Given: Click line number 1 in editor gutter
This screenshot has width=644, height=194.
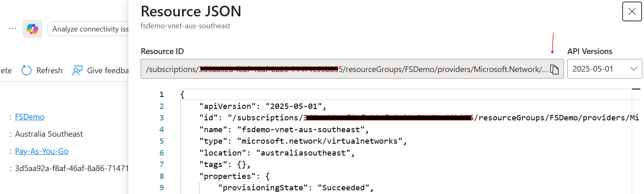Looking at the screenshot, I should tap(162, 94).
